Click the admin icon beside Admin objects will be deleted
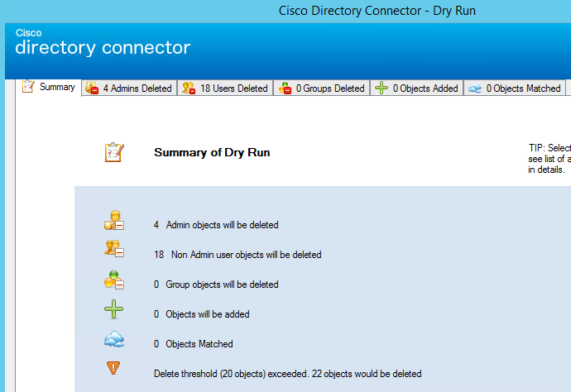This screenshot has height=392, width=571. [114, 220]
